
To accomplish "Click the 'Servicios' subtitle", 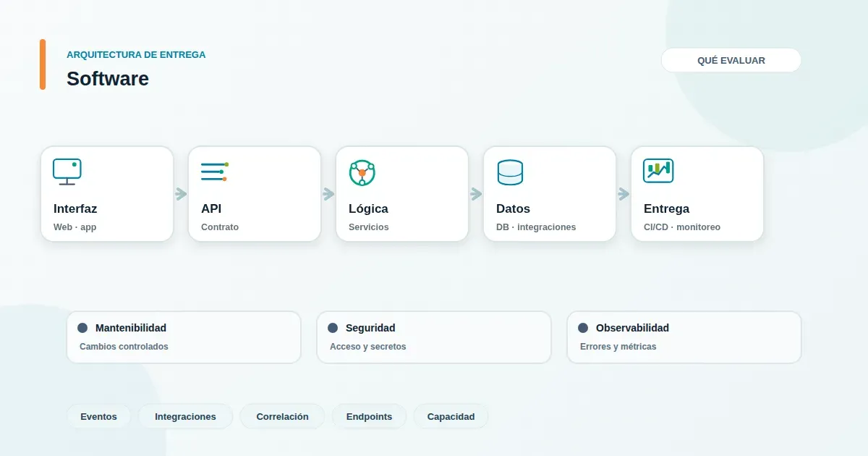I will coord(368,227).
